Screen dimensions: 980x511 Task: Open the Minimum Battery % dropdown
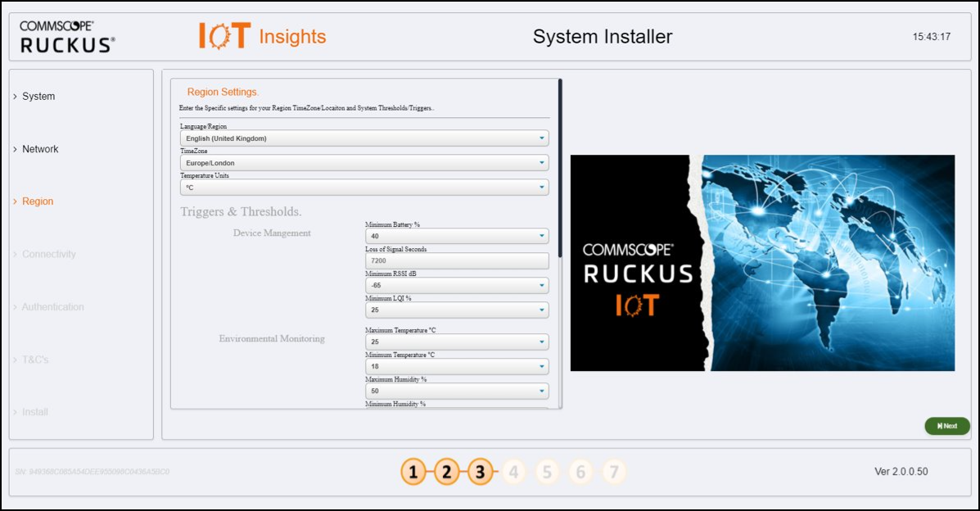pyautogui.click(x=457, y=236)
